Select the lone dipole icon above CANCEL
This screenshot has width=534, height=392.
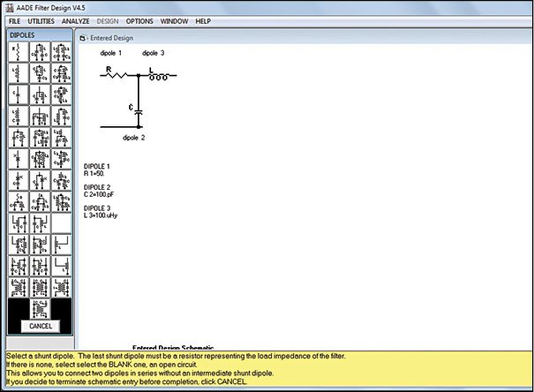coord(39,308)
